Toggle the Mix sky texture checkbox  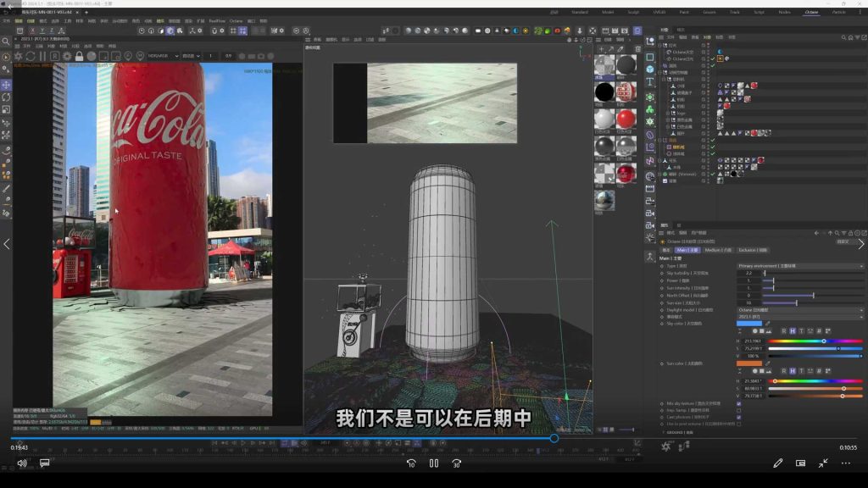(738, 403)
